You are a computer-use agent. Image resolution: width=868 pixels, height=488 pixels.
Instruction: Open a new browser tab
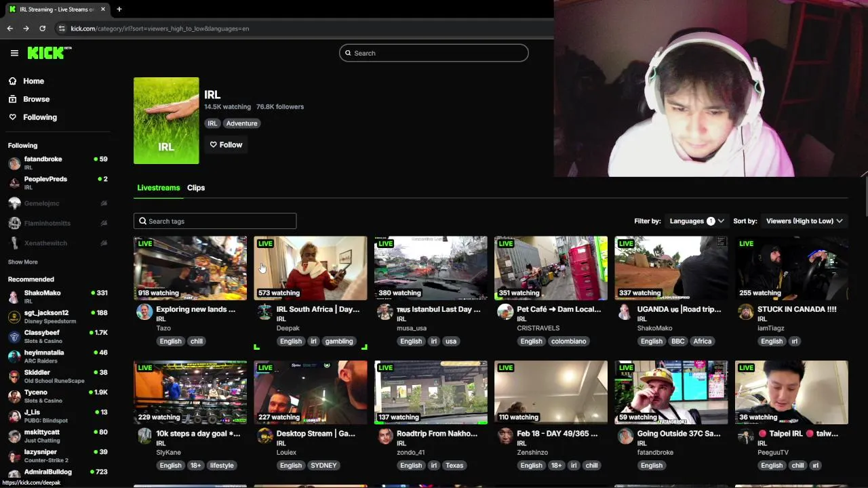[x=119, y=9]
